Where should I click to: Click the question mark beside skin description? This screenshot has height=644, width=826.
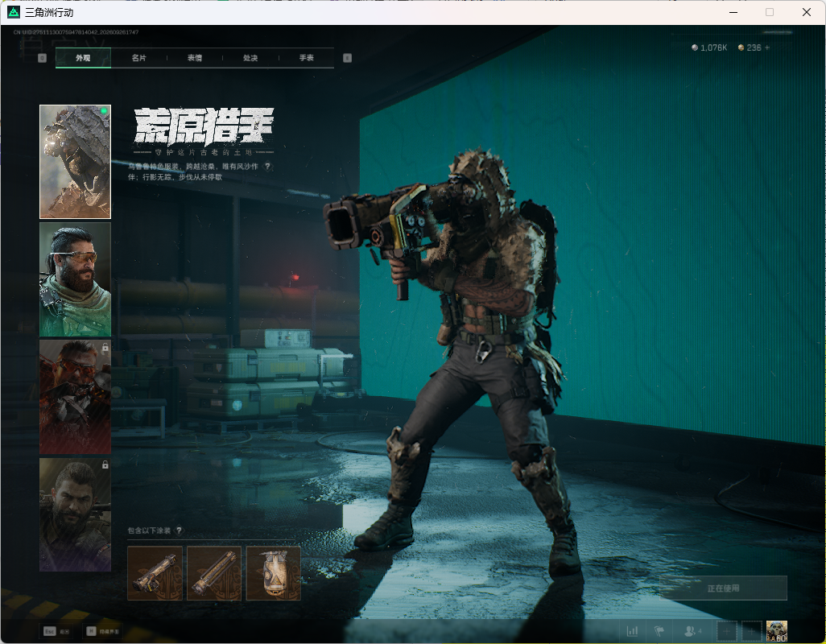tap(267, 167)
